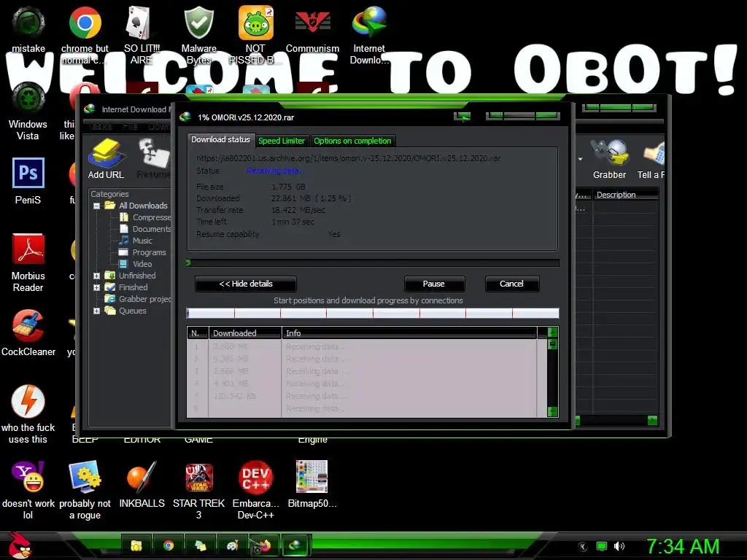Open IDM toolbar overflow dropdown arrow
The image size is (747, 560).
pyautogui.click(x=580, y=159)
